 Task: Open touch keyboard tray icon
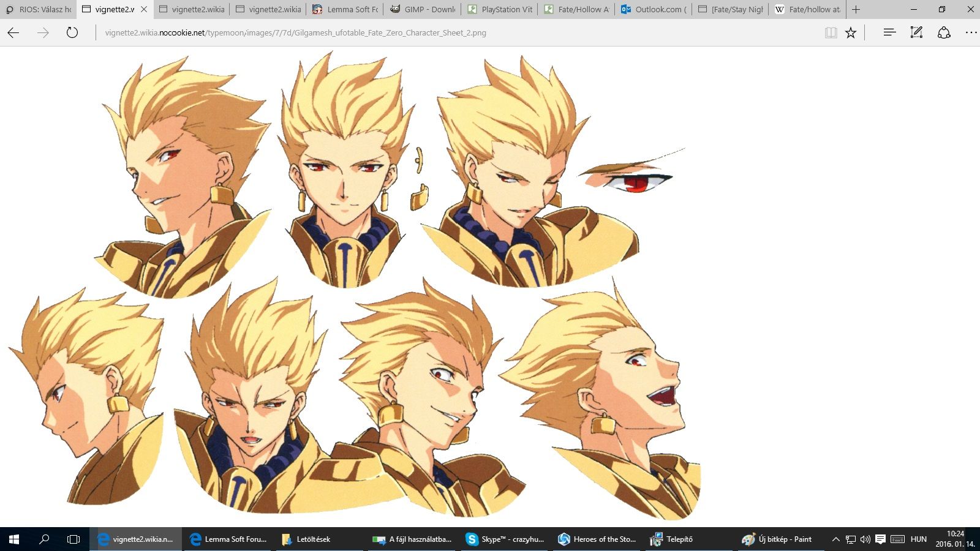(897, 539)
